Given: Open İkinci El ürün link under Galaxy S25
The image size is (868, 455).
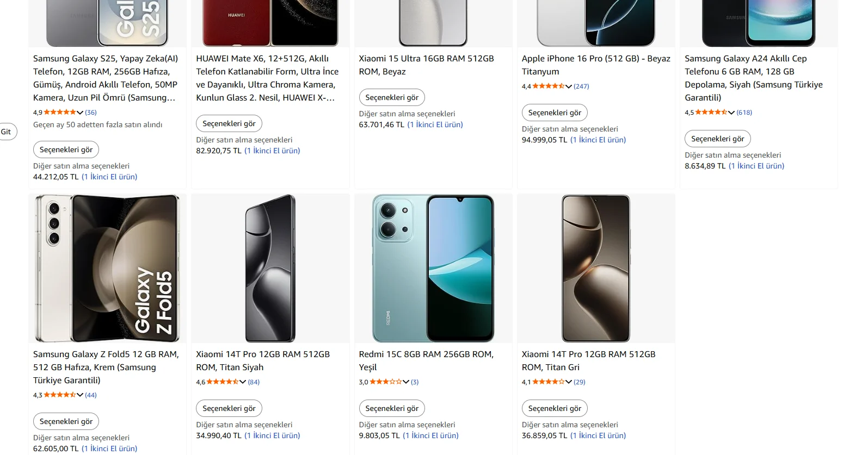Looking at the screenshot, I should pos(109,177).
